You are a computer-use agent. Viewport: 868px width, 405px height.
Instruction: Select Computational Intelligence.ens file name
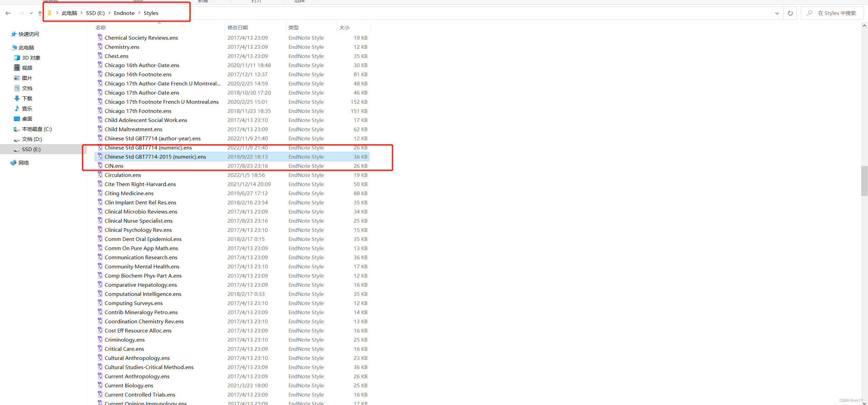pyautogui.click(x=143, y=294)
